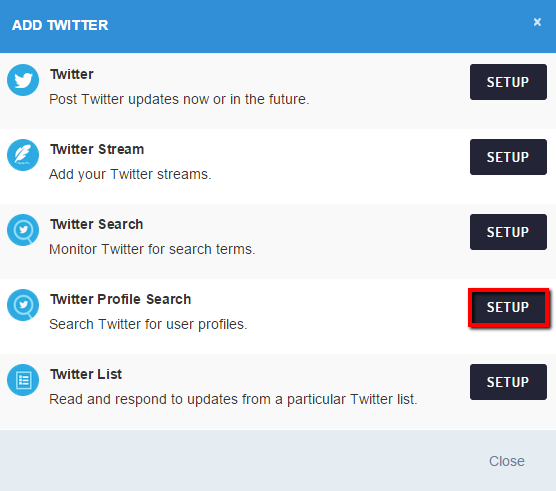The width and height of the screenshot is (556, 491).
Task: Set up the Twitter List service
Action: 508,382
